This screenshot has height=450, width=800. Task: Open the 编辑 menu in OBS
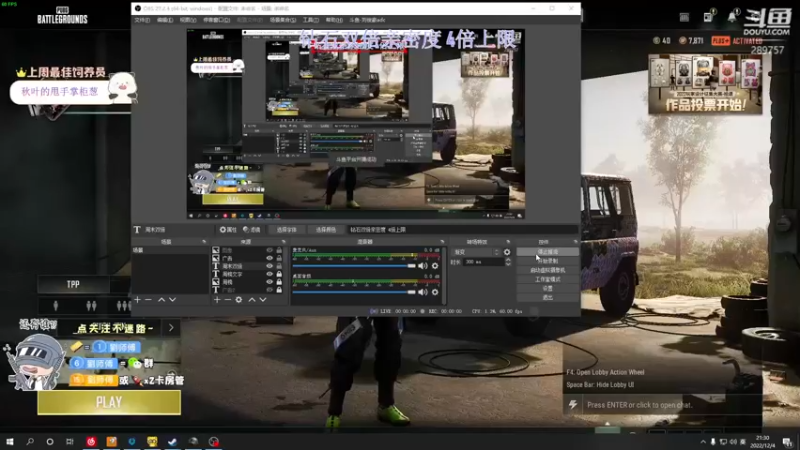(164, 20)
